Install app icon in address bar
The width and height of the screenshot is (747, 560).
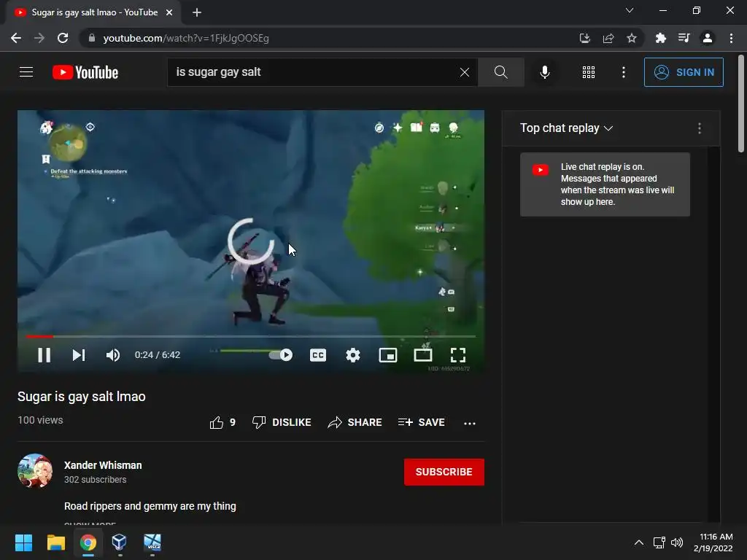click(584, 38)
